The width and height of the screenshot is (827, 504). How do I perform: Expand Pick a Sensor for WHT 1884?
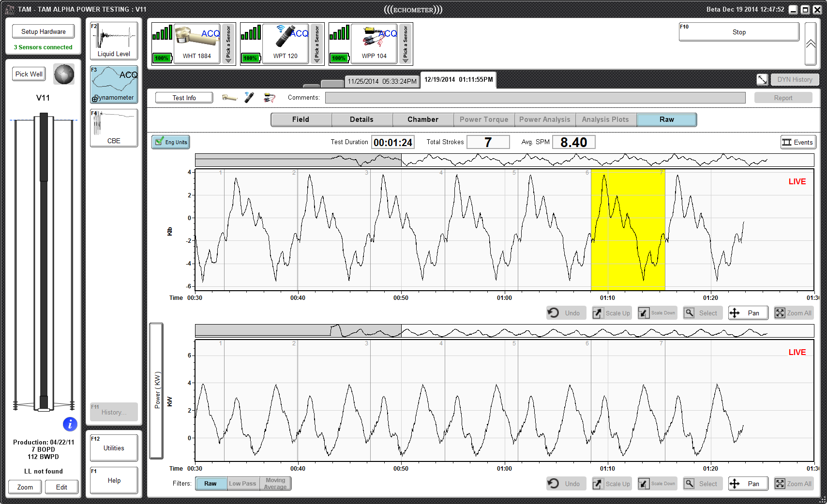tap(228, 44)
